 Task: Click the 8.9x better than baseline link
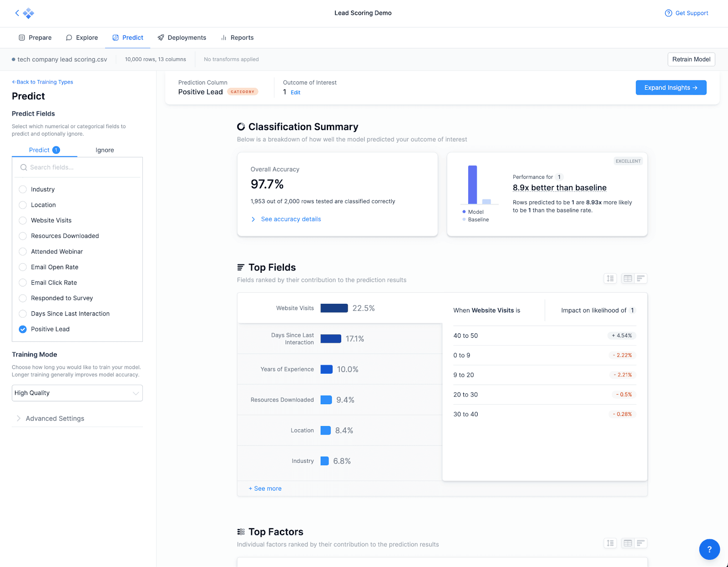click(x=559, y=188)
